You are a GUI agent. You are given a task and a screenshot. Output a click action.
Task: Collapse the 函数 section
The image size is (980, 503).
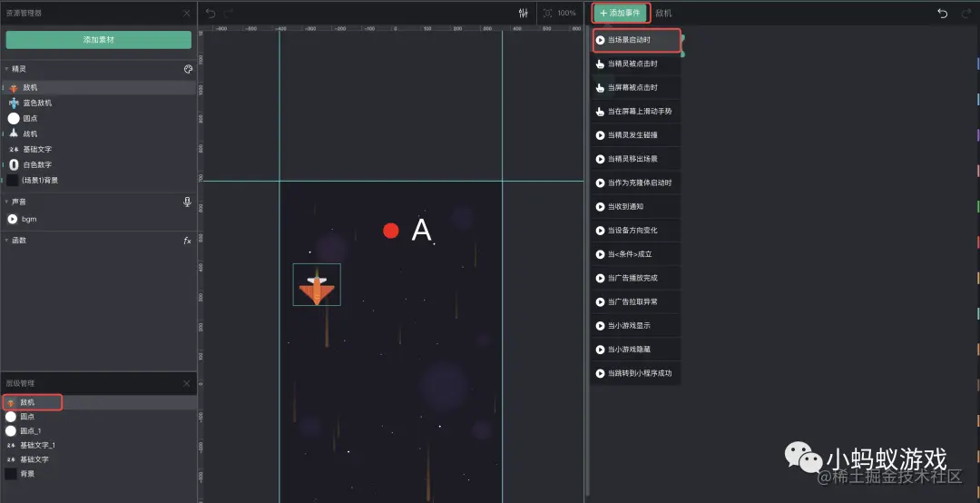click(x=6, y=241)
